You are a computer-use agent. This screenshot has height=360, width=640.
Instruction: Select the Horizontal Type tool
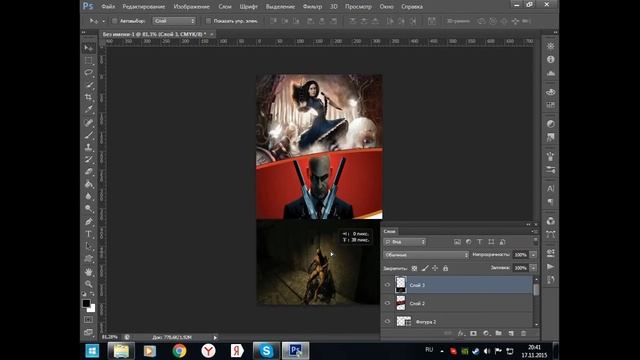[89, 234]
